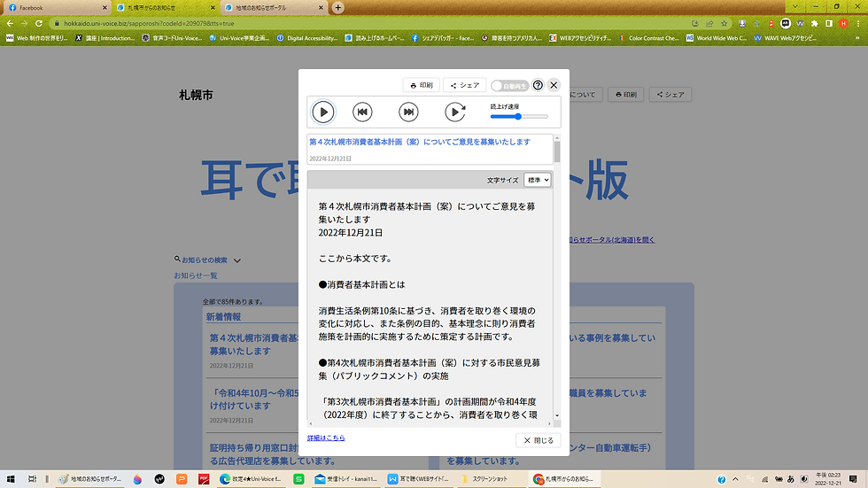Open Task View in the taskbar

32,479
